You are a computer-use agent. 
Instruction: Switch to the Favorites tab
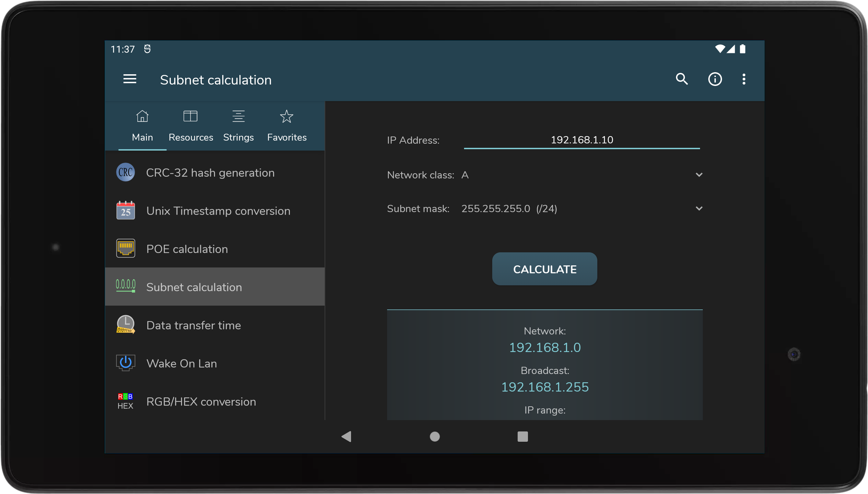click(287, 126)
